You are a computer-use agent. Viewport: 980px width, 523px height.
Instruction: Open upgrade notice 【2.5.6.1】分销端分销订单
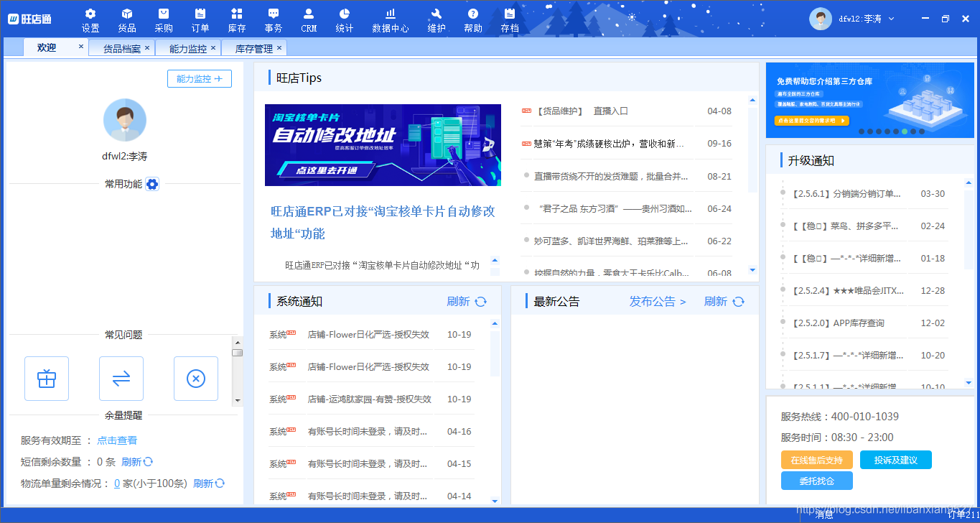tap(846, 193)
